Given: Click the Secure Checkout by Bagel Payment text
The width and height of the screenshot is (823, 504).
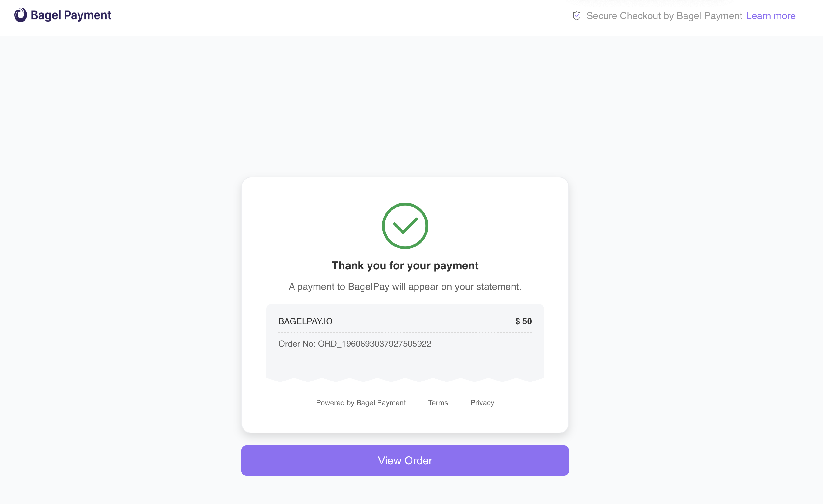Looking at the screenshot, I should [664, 16].
